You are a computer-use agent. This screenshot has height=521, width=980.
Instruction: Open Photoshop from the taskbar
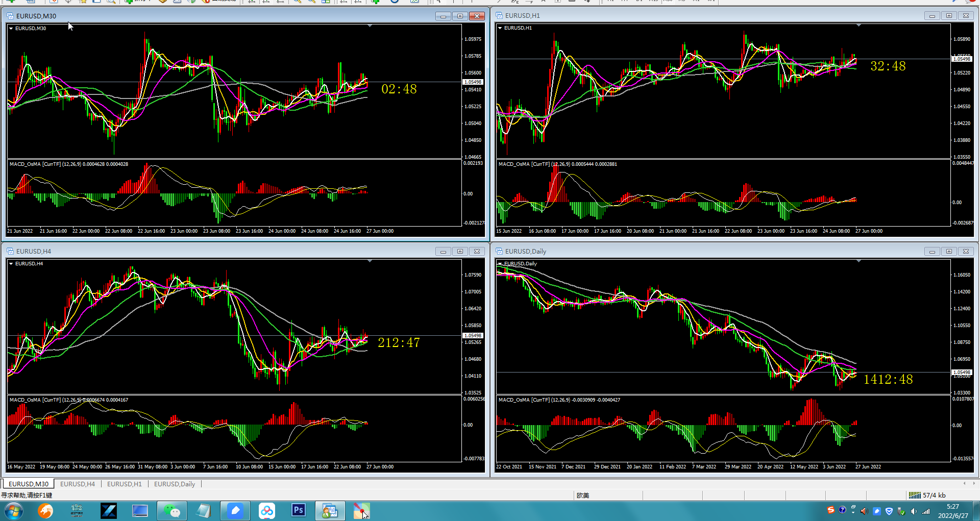tap(299, 510)
